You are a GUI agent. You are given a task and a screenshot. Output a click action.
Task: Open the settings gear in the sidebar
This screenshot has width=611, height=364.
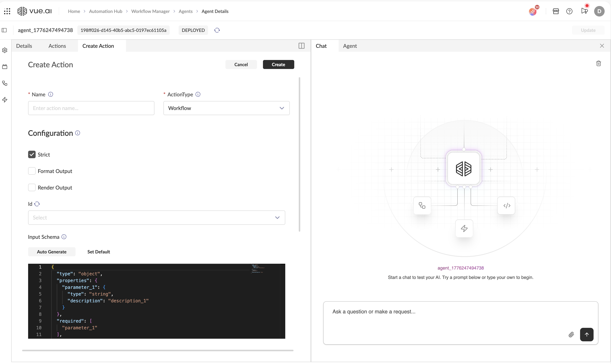tap(5, 50)
